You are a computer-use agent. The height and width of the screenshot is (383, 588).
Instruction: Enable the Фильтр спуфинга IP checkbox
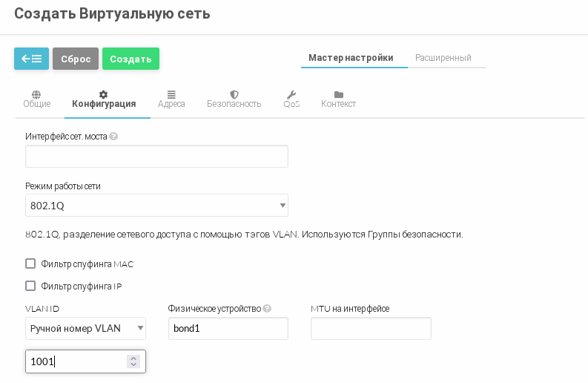tap(30, 286)
